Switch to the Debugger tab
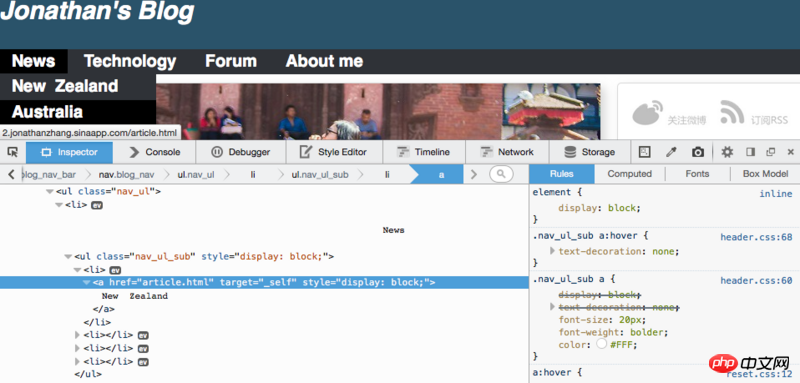The height and width of the screenshot is (383, 800). [241, 152]
